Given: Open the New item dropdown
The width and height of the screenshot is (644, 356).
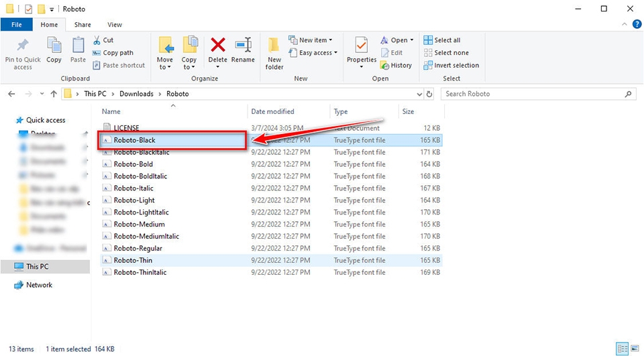Looking at the screenshot, I should coord(311,40).
